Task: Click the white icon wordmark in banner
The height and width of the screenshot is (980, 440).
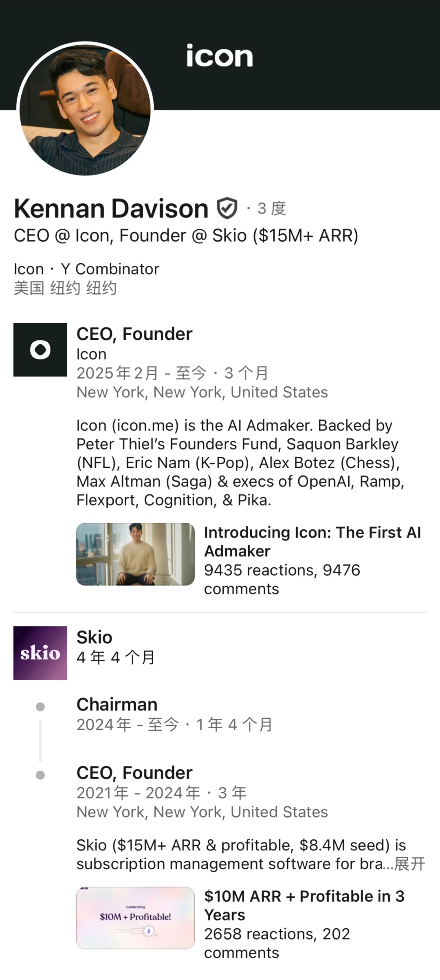Action: 220,56
